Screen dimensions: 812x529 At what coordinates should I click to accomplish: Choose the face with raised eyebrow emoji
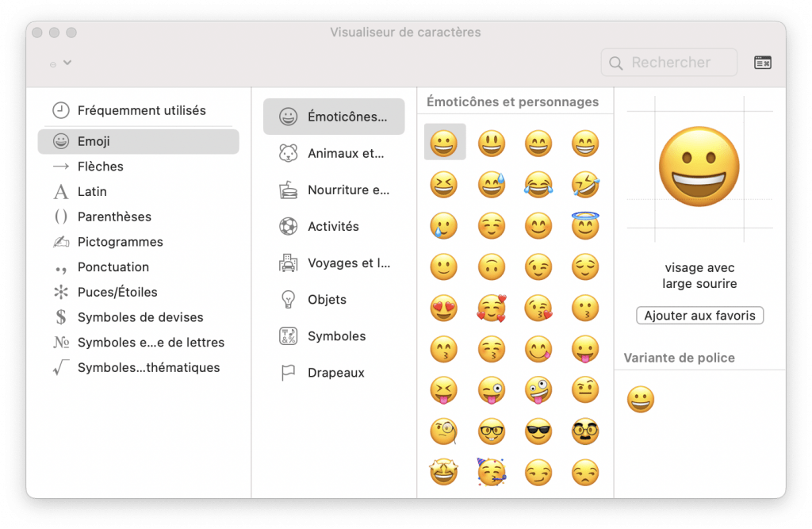[x=585, y=390]
